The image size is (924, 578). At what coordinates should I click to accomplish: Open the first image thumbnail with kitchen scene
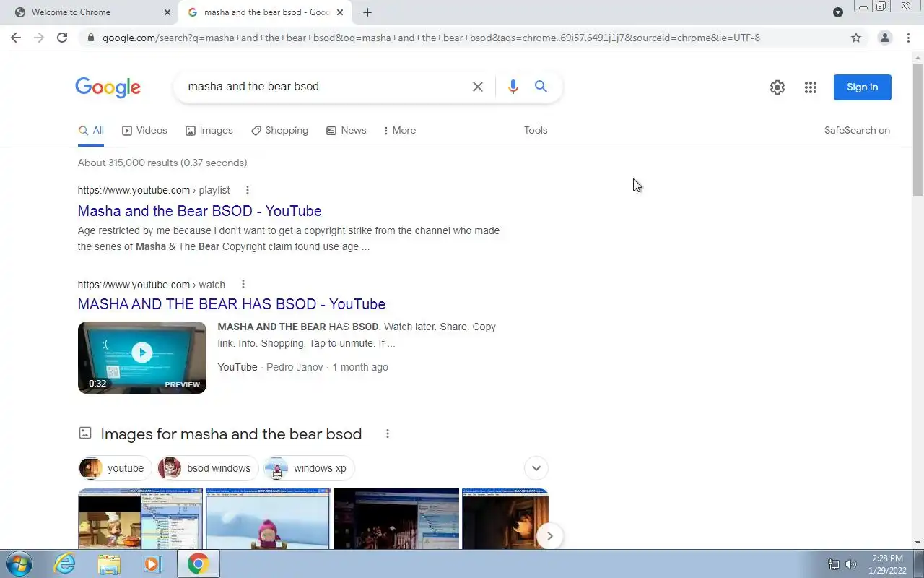140,519
